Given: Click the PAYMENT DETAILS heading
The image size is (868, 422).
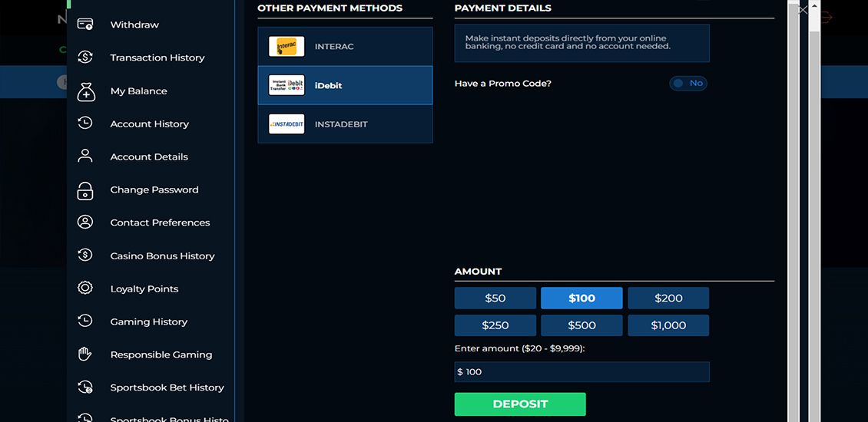Looking at the screenshot, I should [x=502, y=8].
